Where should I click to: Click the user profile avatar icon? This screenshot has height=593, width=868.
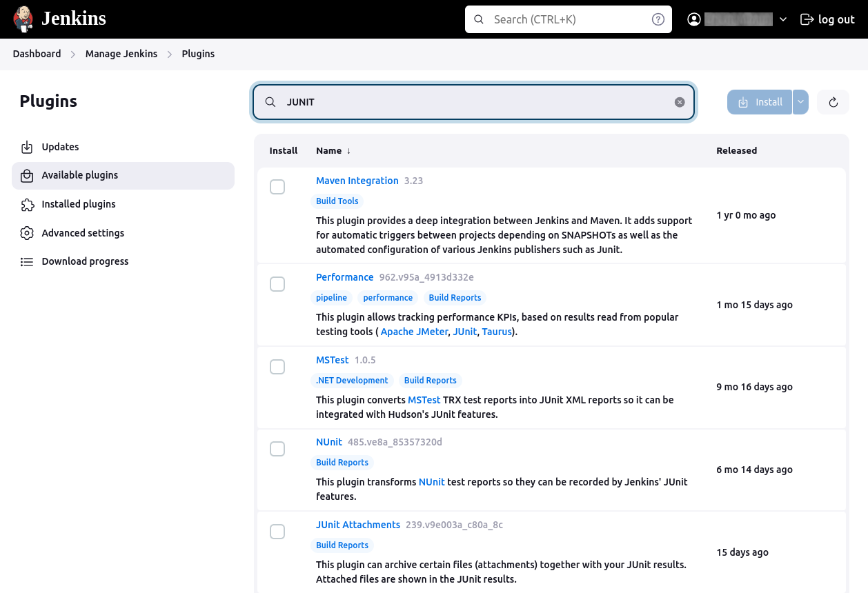click(694, 19)
